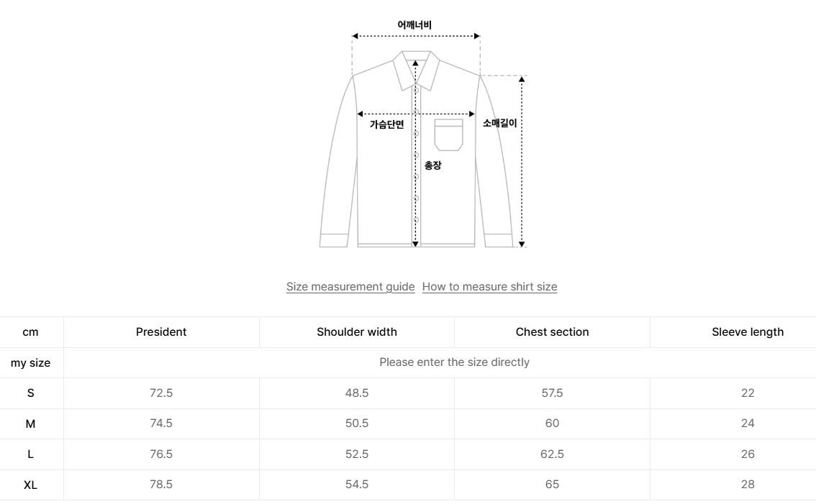
Task: Click the XL sleeve length value 28
Action: [x=748, y=485]
